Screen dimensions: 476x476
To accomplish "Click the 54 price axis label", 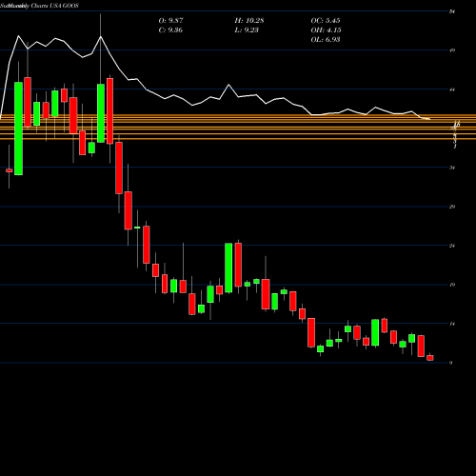I will point(452,11).
